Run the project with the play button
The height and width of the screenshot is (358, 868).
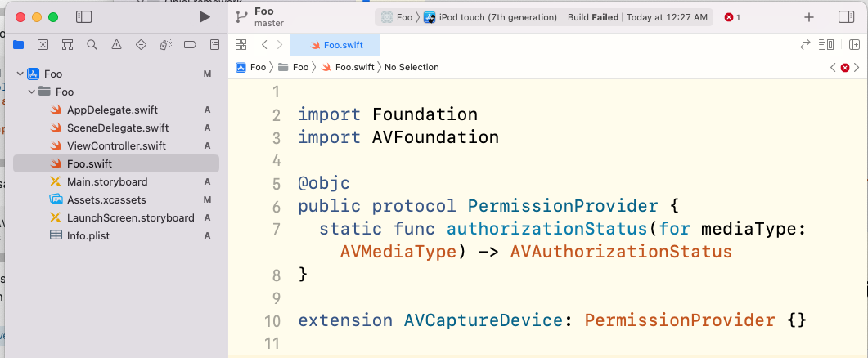coord(205,17)
